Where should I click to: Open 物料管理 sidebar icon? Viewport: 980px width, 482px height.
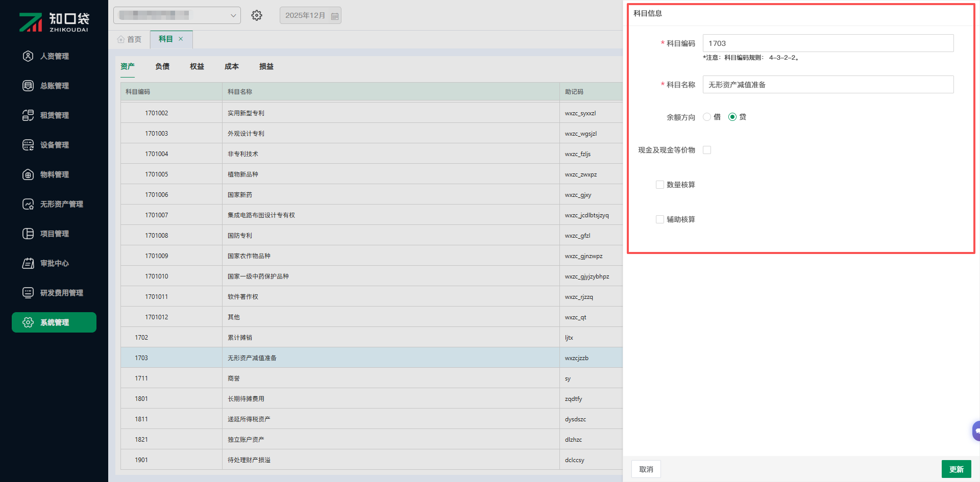point(28,174)
